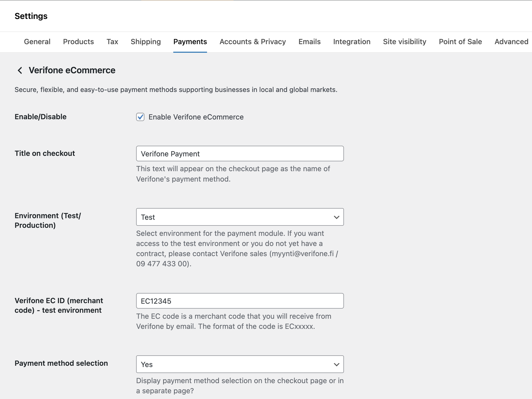This screenshot has height=399, width=532.
Task: Open the Environment (Test/Production) dropdown
Action: [x=240, y=217]
